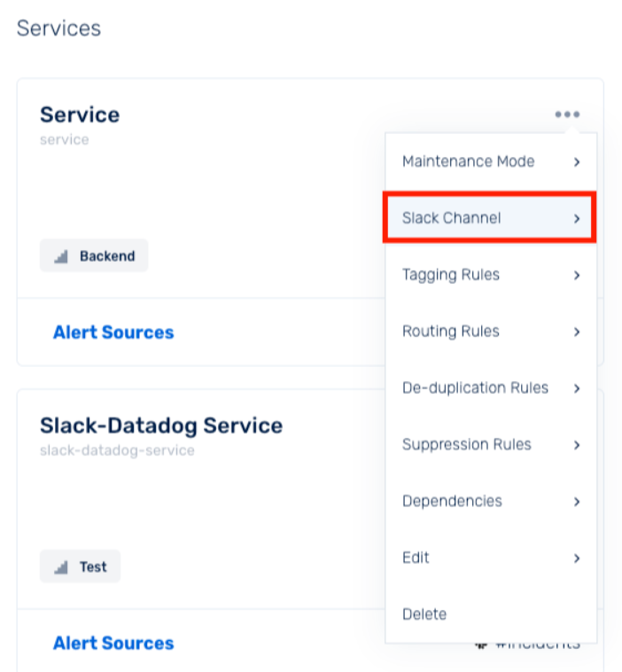Open Suppression Rules in the menu
Viewport: 622px width, 672px height.
pyautogui.click(x=491, y=444)
